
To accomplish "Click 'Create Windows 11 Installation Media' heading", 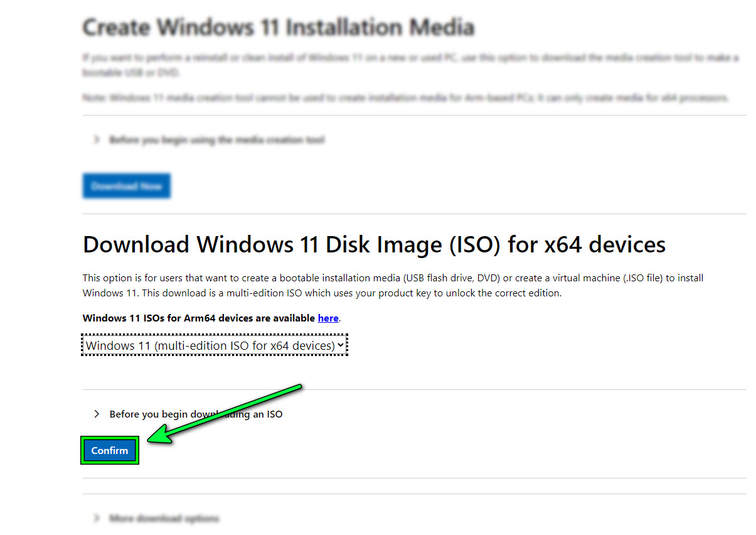I will (279, 28).
